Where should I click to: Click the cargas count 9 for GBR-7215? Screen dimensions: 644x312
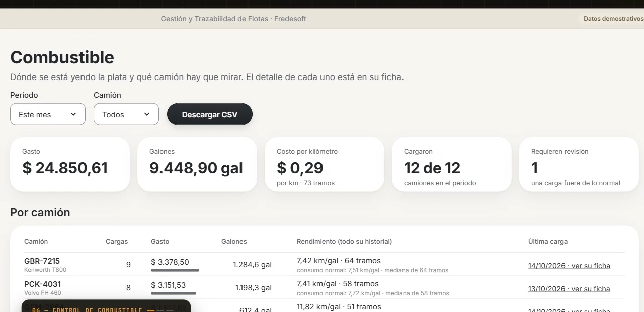[x=128, y=264]
